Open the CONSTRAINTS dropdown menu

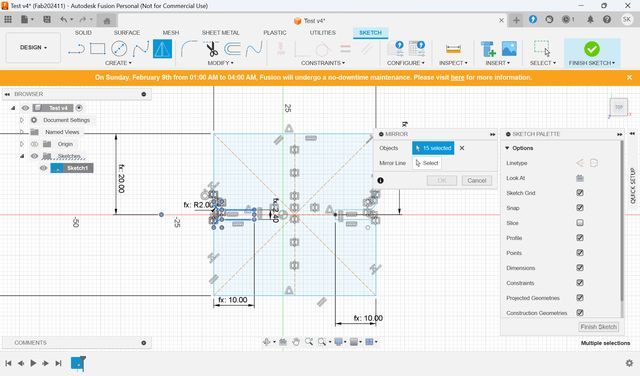[323, 63]
